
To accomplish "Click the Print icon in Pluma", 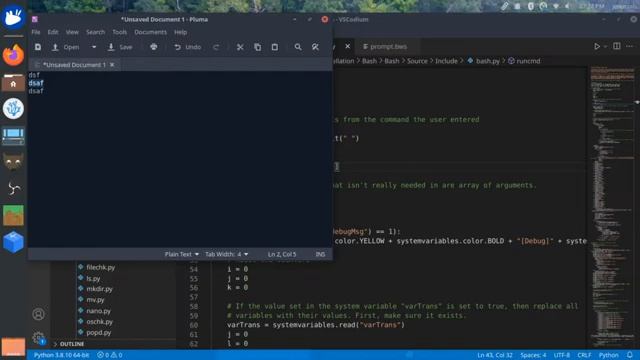I will click(x=153, y=47).
